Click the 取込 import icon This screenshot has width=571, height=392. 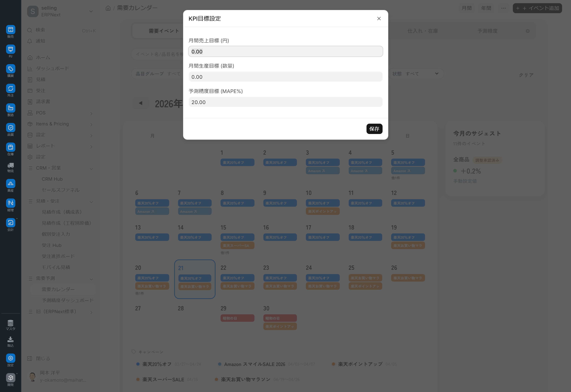(11, 340)
